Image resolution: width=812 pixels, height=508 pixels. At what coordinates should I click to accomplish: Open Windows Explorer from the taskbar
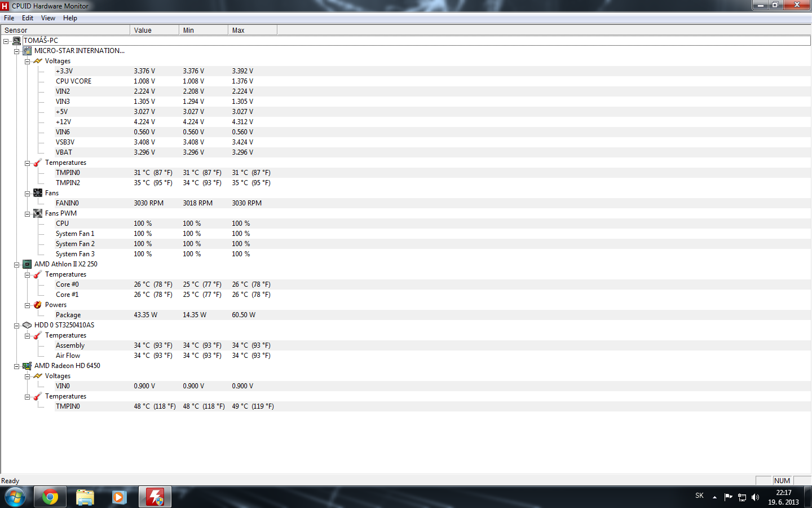tap(85, 497)
